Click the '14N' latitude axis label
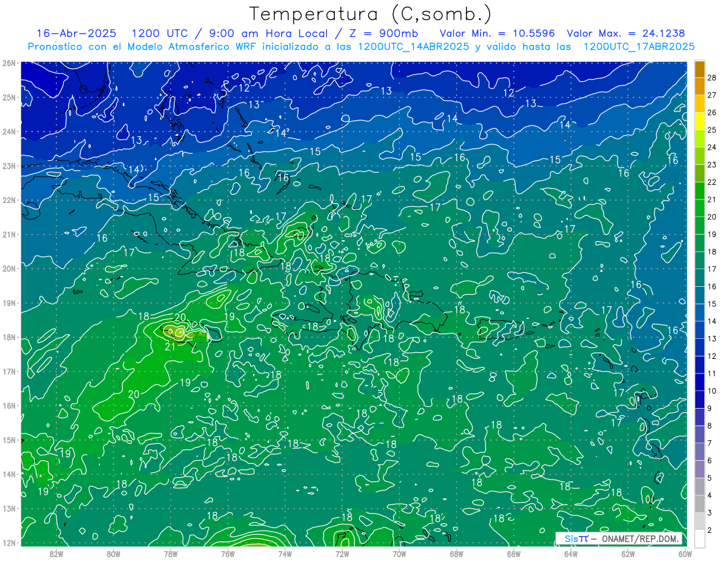Image resolution: width=728 pixels, height=562 pixels. click(8, 475)
